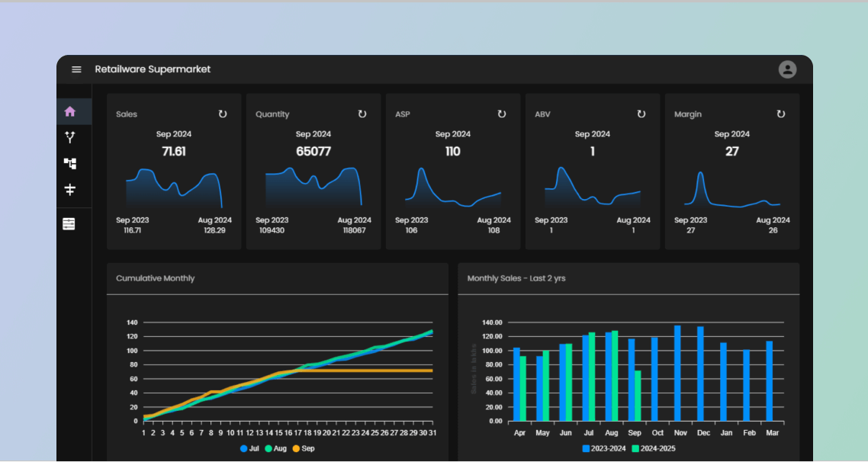Open the hierarchy tree icon in sidebar
868x462 pixels.
pyautogui.click(x=70, y=163)
